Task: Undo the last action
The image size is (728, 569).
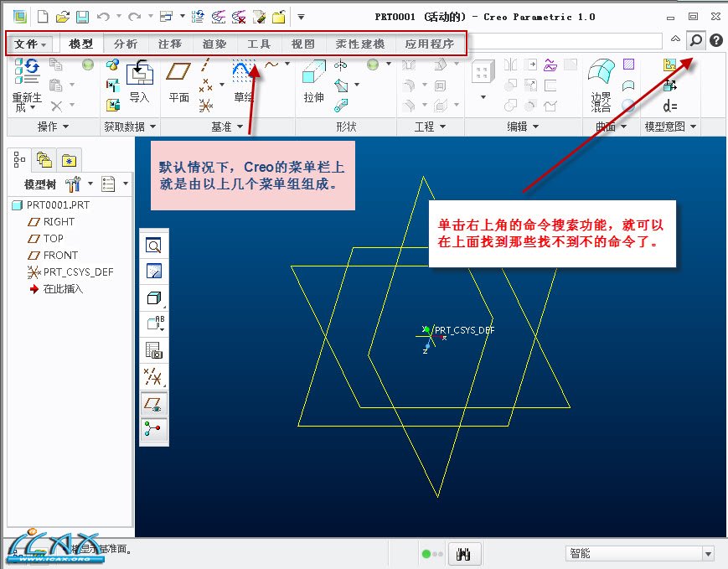Action: (103, 18)
